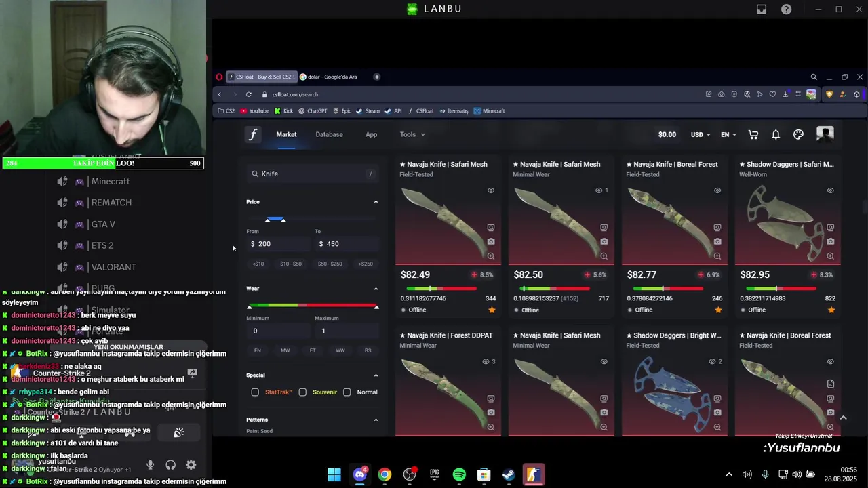This screenshot has height=488, width=868.
Task: Toggle watch eye on $82.50 Safari Mesh
Action: coord(599,190)
